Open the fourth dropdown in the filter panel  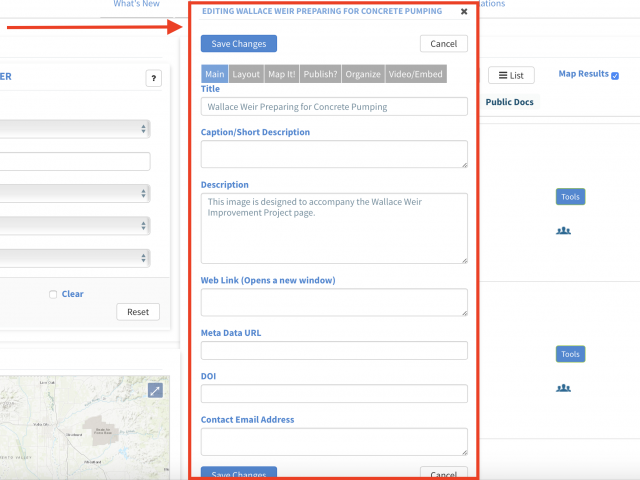pos(75,258)
